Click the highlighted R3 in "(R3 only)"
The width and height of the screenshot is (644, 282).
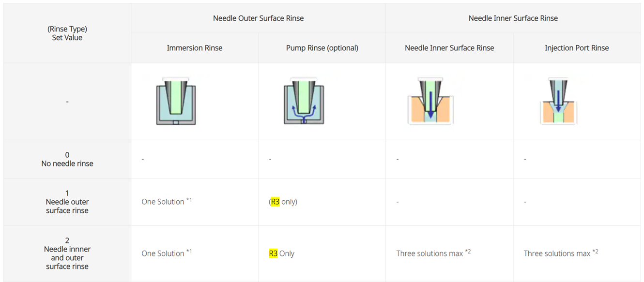click(x=275, y=202)
